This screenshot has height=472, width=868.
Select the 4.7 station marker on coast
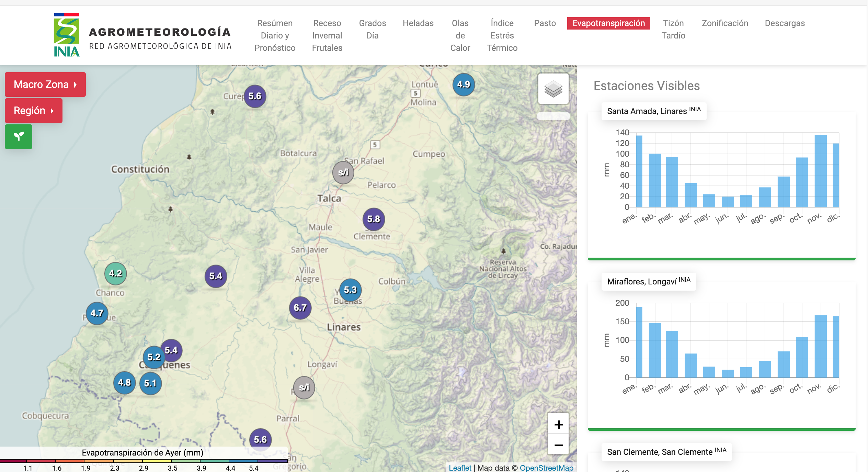pyautogui.click(x=97, y=313)
